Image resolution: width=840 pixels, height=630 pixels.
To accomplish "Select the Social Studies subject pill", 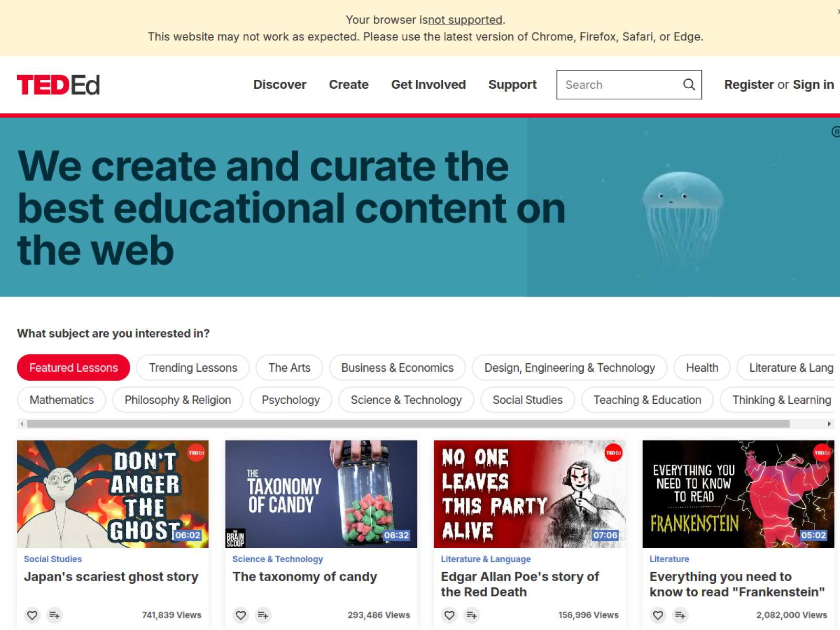I will point(528,400).
